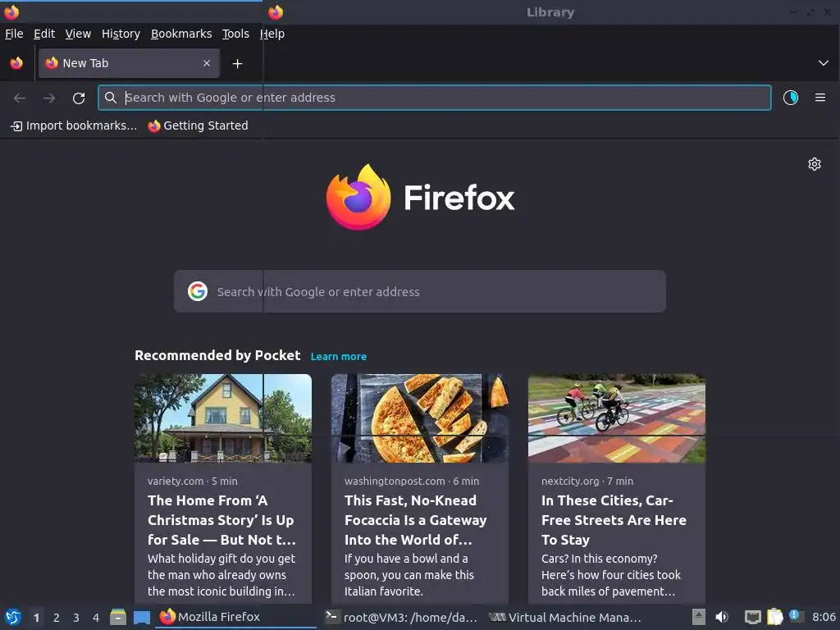Screen dimensions: 840x630
Task: Open the clipboard manager tray icon
Action: pyautogui.click(x=774, y=617)
